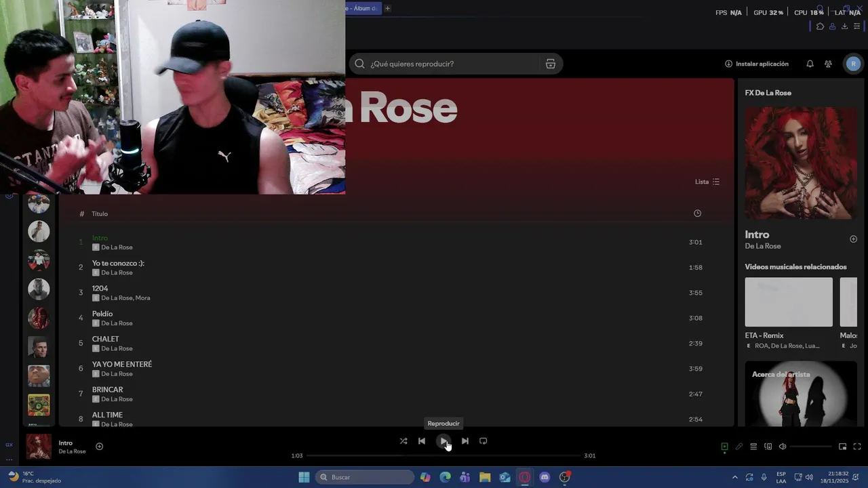Open the lyrics microphone icon
The image size is (868, 488).
(739, 447)
